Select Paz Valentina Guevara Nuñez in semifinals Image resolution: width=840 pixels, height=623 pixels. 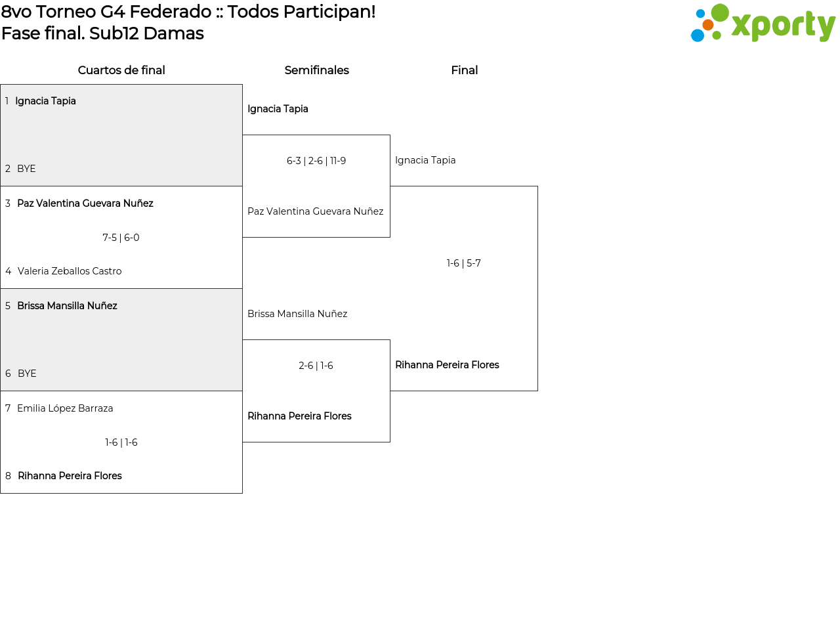click(x=315, y=211)
